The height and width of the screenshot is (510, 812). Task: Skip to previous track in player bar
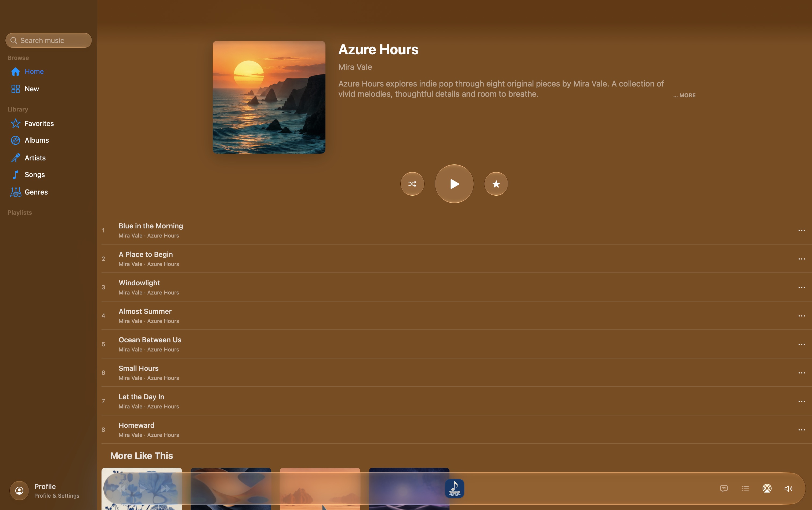coord(121,489)
